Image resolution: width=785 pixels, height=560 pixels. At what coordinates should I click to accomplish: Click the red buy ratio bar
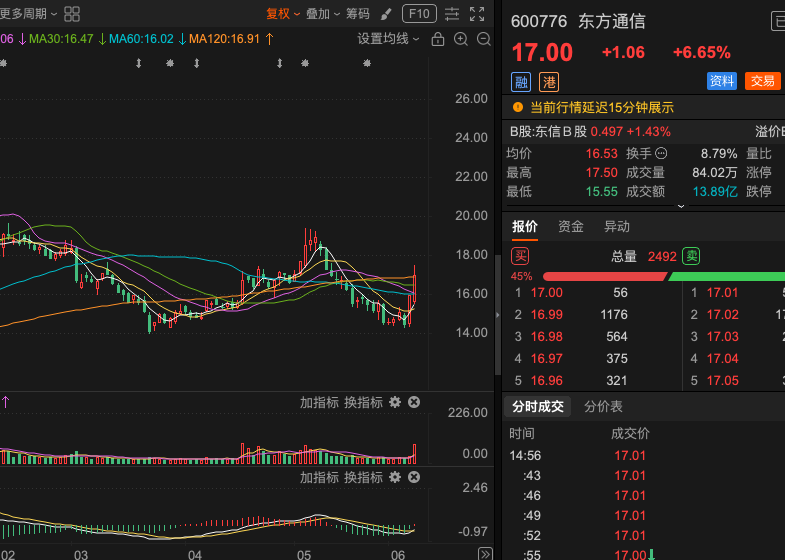coord(604,277)
